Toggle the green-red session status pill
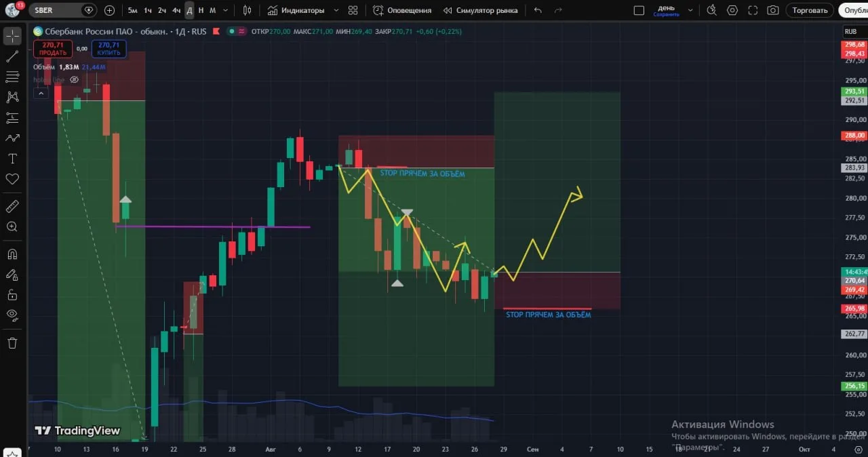The image size is (868, 457). 237,31
